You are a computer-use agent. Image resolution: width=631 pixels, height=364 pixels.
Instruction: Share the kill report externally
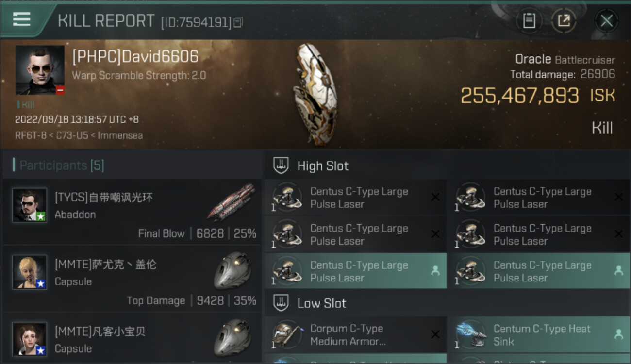pyautogui.click(x=564, y=20)
